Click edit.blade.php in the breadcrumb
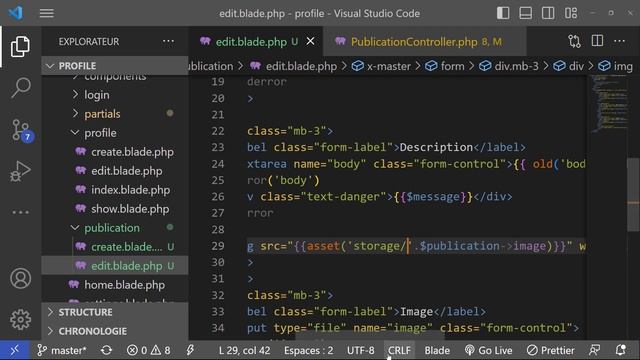The height and width of the screenshot is (360, 640). pyautogui.click(x=301, y=66)
